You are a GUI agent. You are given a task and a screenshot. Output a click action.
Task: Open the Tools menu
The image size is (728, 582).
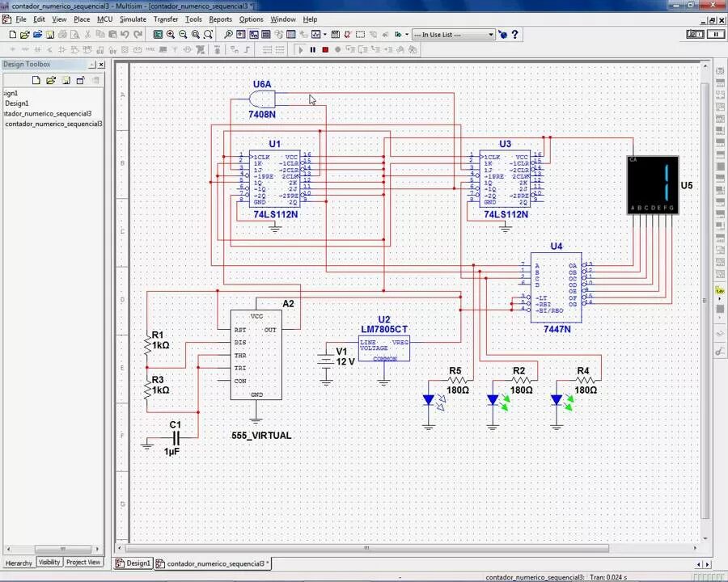coord(193,19)
